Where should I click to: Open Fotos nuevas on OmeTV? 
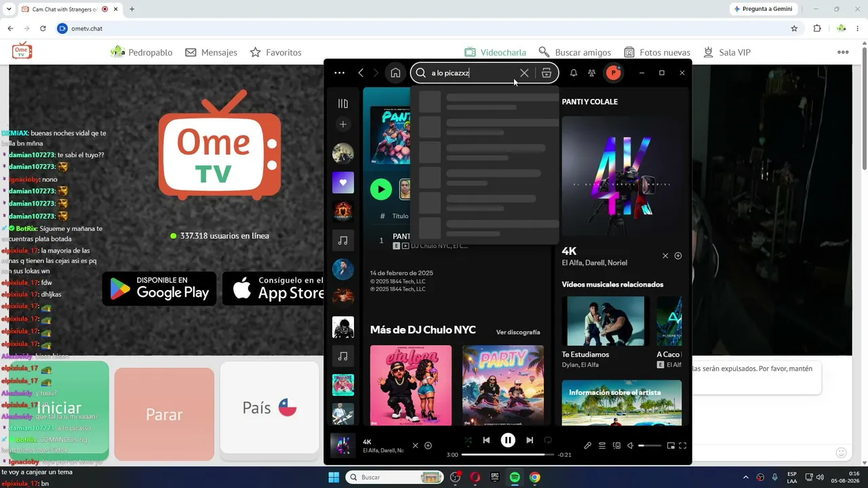coord(656,52)
